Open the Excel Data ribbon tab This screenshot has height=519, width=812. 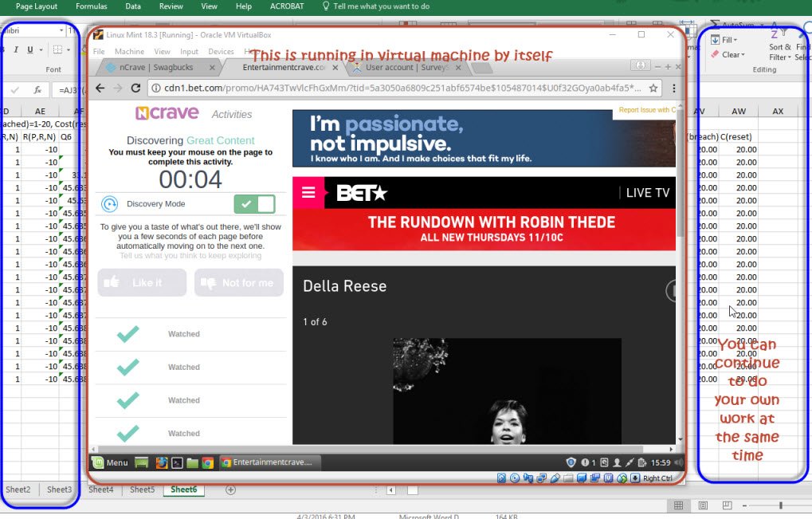click(x=133, y=6)
